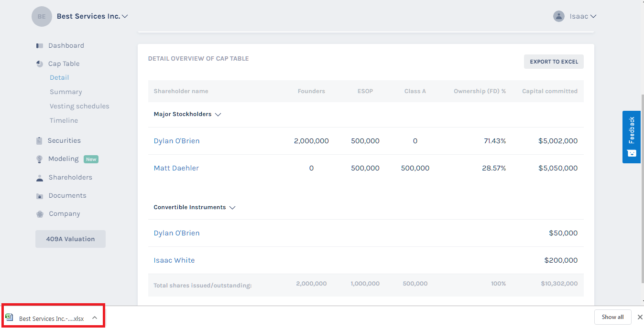Click the Isaac user avatar icon
644x329 pixels.
pos(558,16)
